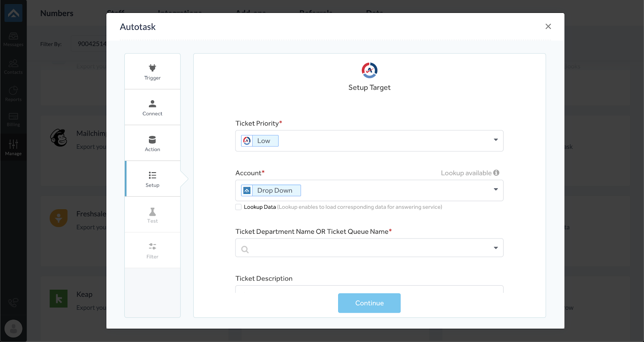Open the Connect step

tap(153, 107)
